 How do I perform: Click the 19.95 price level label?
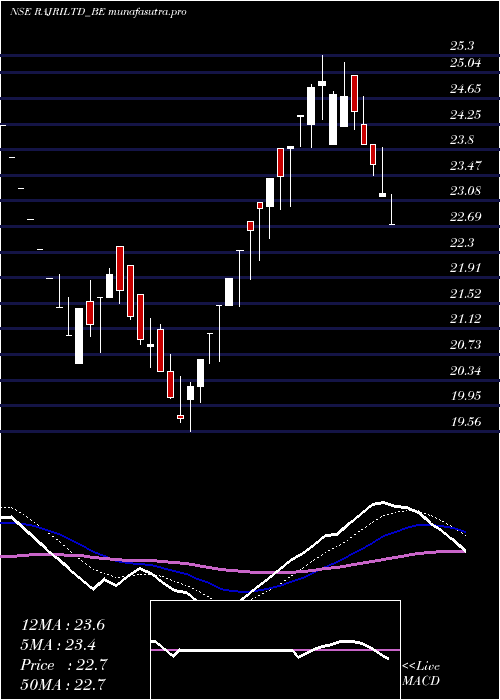click(x=465, y=396)
